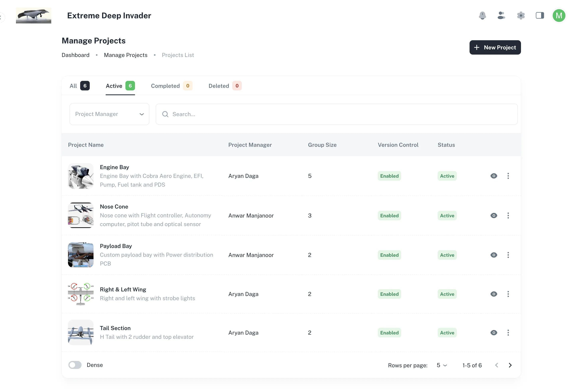The image size is (581, 392).
Task: Click the Status column header
Action: tap(446, 145)
